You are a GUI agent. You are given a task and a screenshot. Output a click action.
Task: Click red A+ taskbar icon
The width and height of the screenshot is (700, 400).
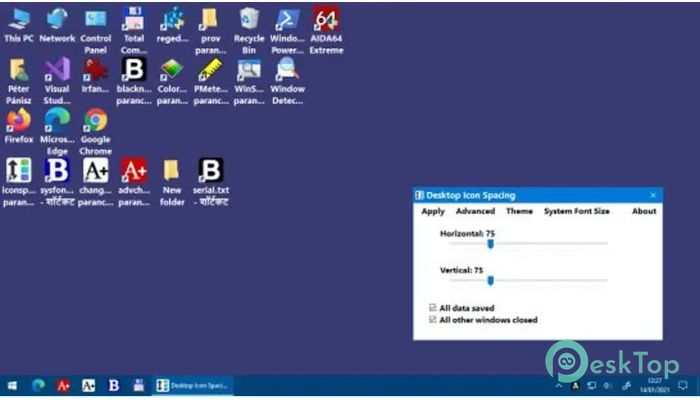tap(63, 385)
